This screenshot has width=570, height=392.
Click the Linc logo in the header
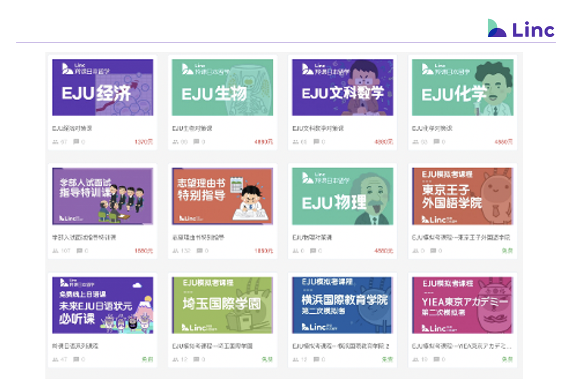(521, 28)
